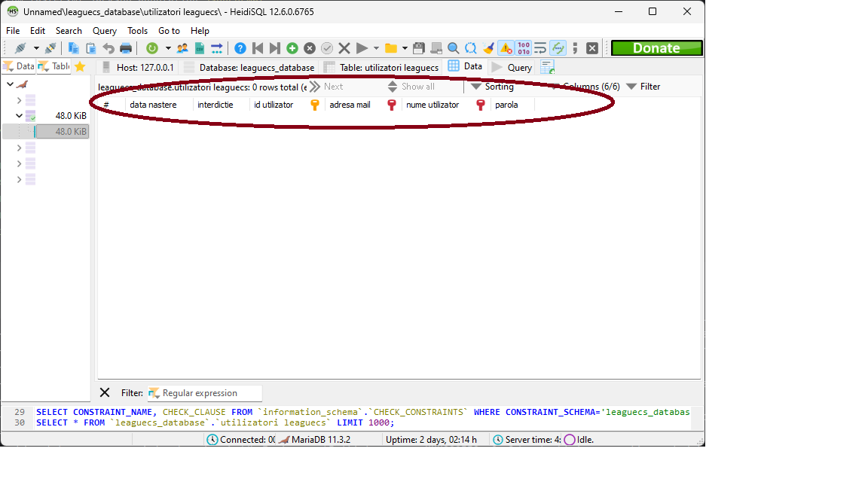Click the green Refresh icon
Viewport: 868px width, 488px height.
(151, 48)
